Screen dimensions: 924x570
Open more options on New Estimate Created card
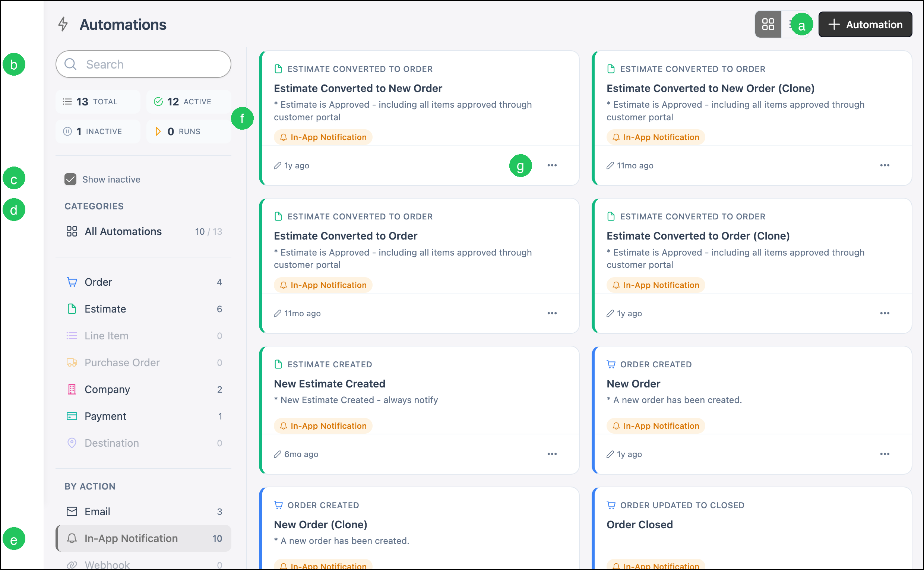point(552,454)
